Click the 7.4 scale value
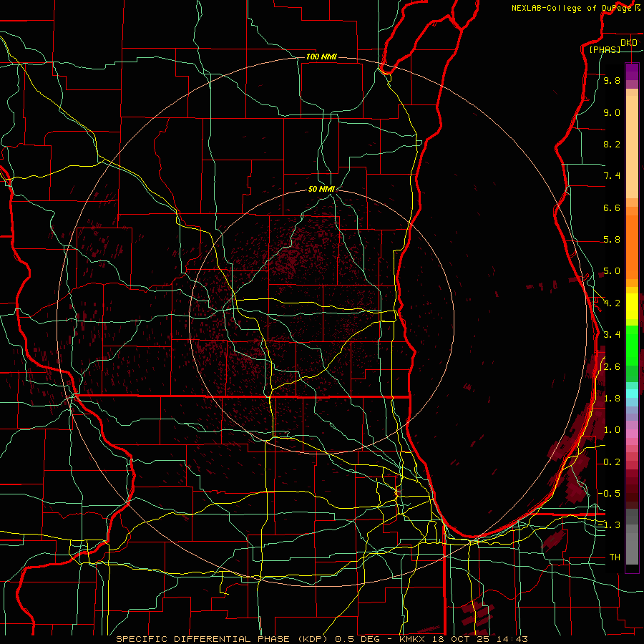Screen dimensions: 644x644 612,176
